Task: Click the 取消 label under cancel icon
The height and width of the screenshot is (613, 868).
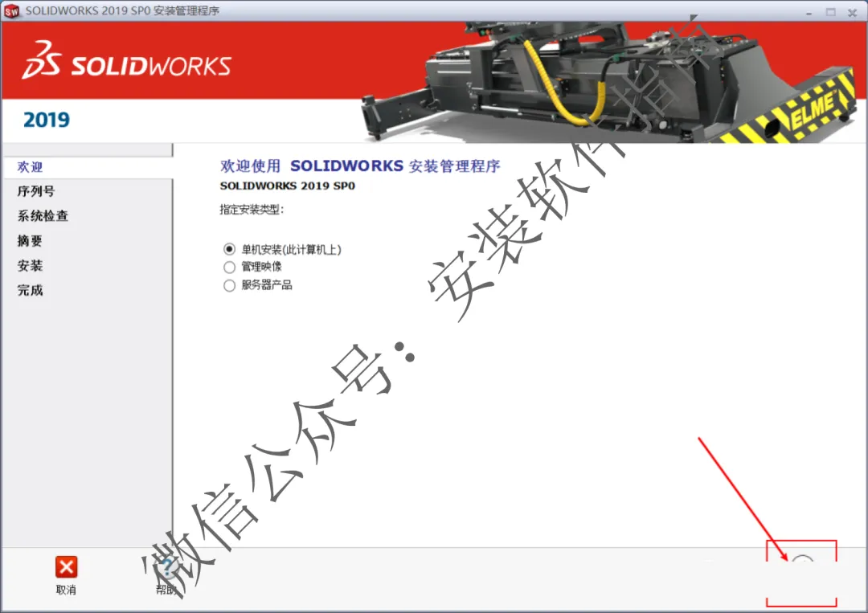Action: (x=66, y=590)
